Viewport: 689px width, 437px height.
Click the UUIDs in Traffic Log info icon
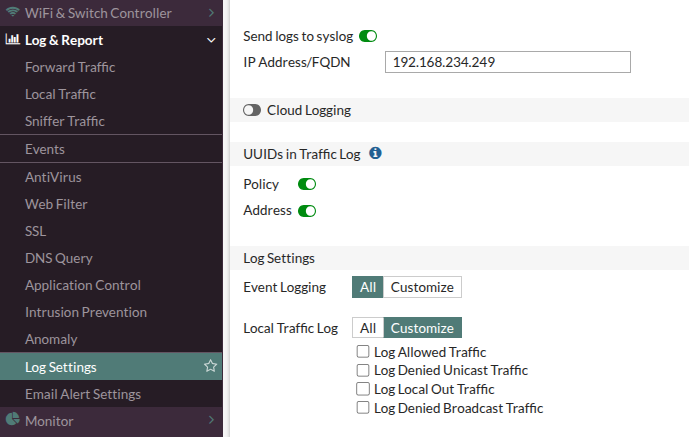[375, 153]
